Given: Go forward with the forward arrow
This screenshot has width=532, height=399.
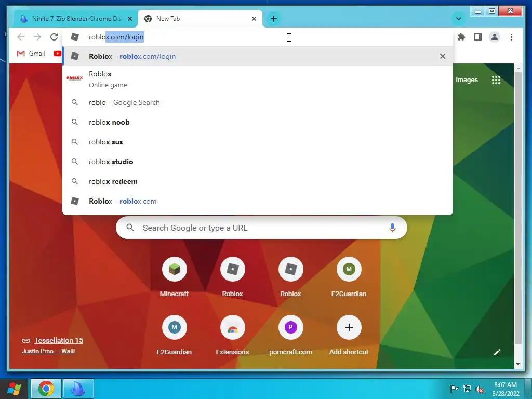Looking at the screenshot, I should tap(37, 37).
